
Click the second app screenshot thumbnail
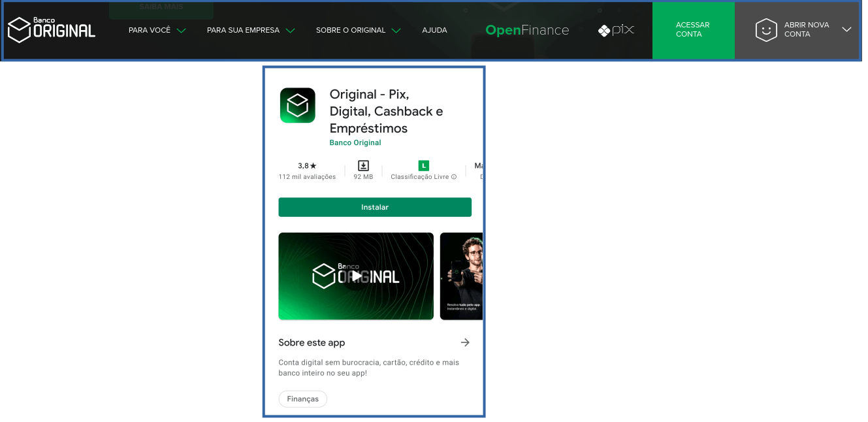point(462,276)
